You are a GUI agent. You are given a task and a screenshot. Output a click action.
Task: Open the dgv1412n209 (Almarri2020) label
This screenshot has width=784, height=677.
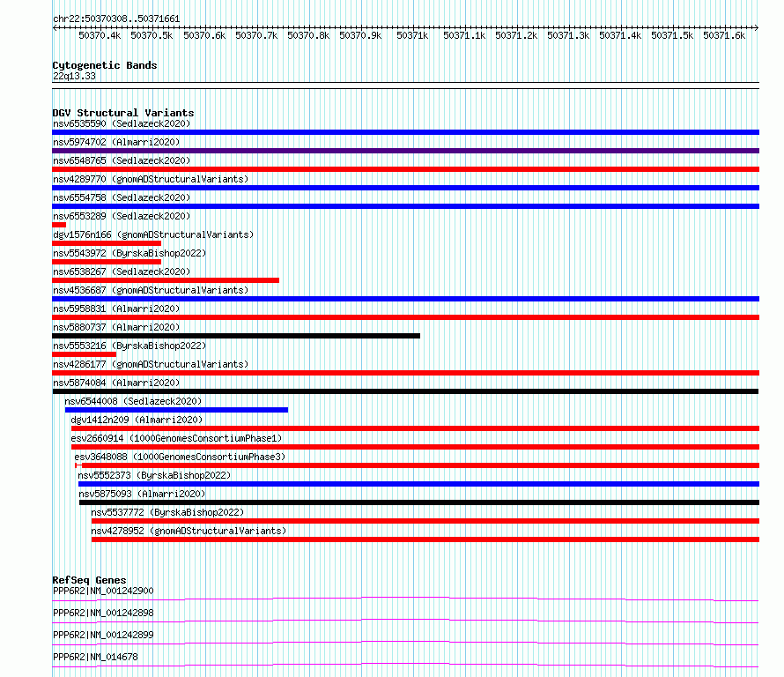click(137, 420)
